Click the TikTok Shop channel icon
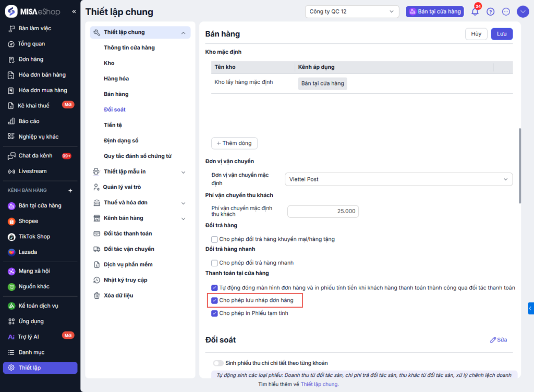The image size is (534, 392). (11, 237)
